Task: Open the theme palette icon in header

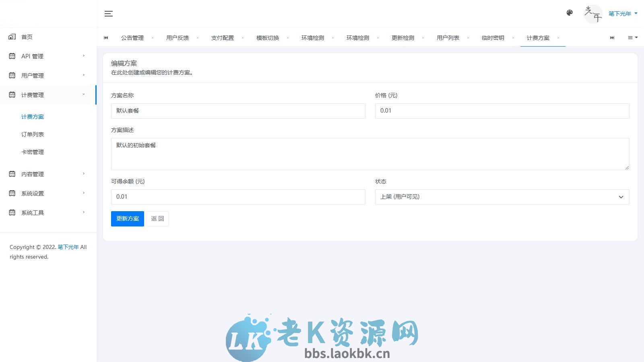Action: (570, 13)
